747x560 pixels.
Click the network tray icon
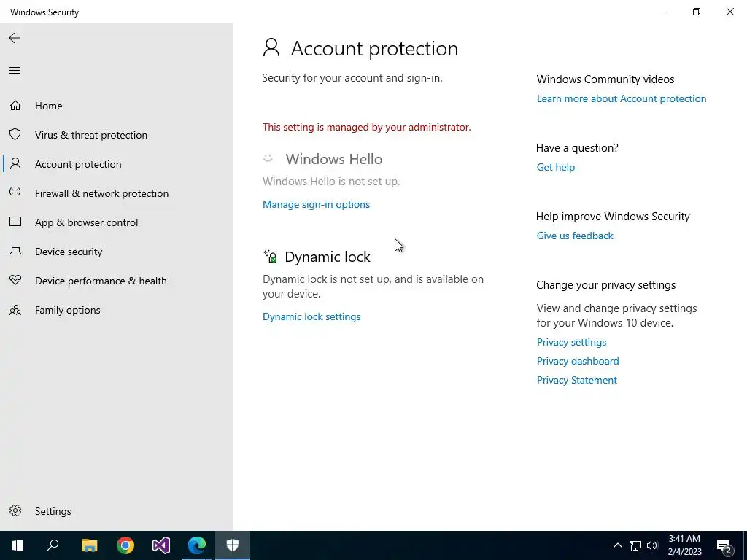pos(635,545)
